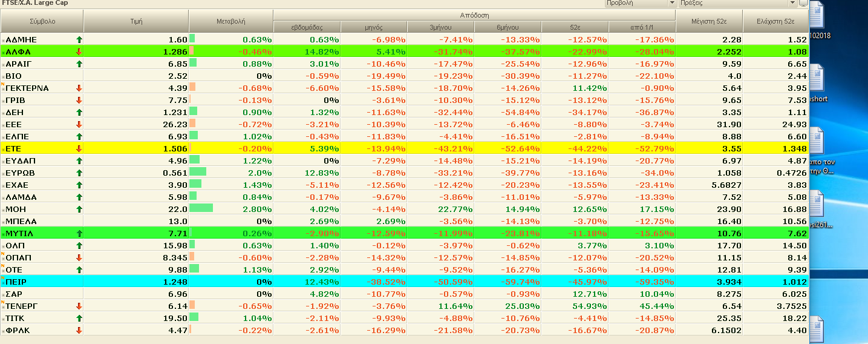This screenshot has width=868, height=344.
Task: Click the up arrow in ΜΟΗ row
Action: tap(79, 209)
